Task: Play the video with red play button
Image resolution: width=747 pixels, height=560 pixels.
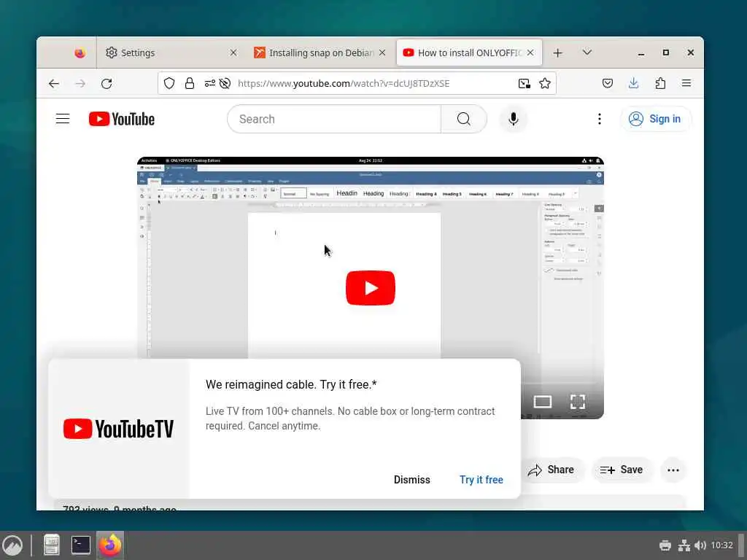Action: pos(370,287)
